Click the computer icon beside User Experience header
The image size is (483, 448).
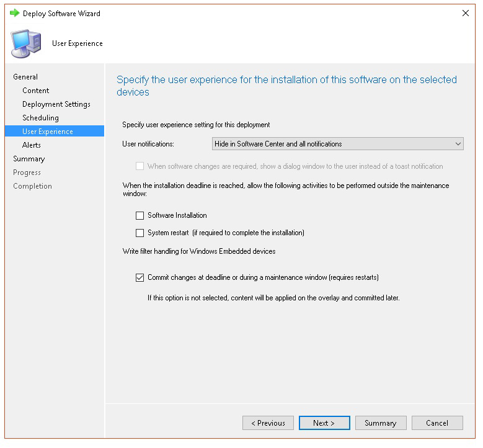(26, 43)
